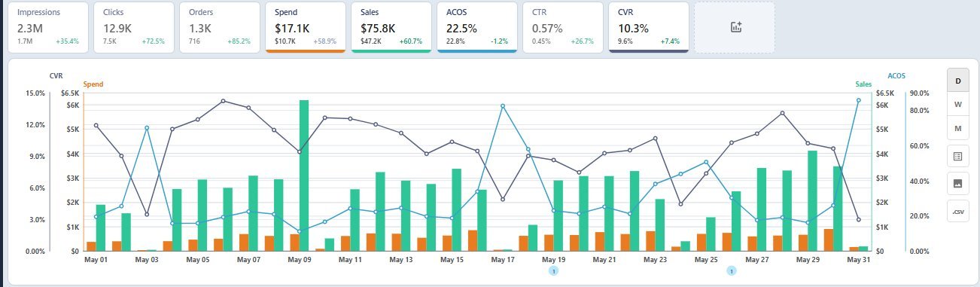Click the Spend axis label
The image size is (980, 287).
[x=93, y=84]
